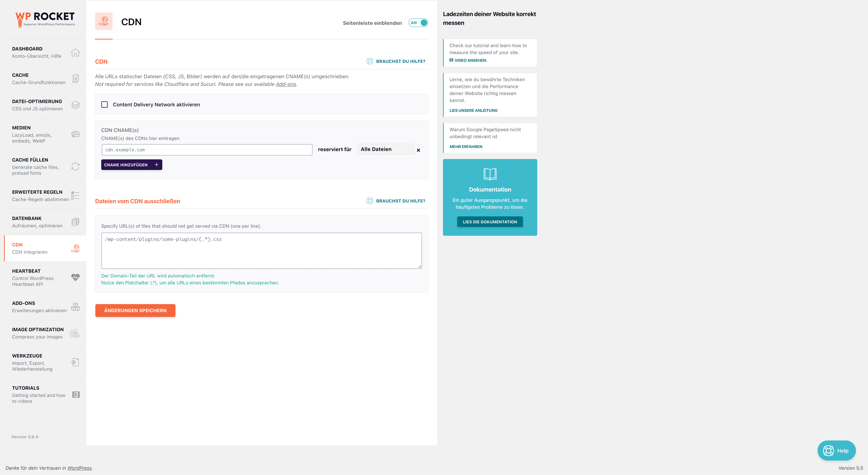Click Lies die Dokumentation button

pos(490,222)
